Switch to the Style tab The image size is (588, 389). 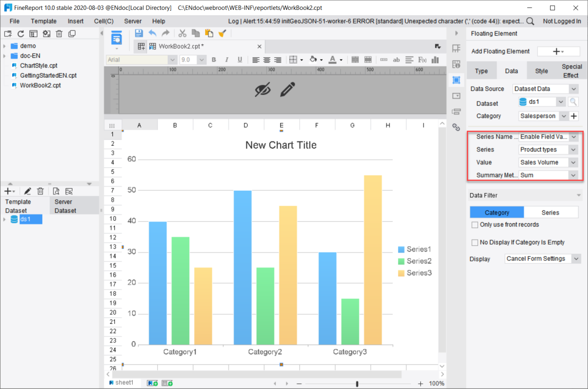(x=542, y=71)
